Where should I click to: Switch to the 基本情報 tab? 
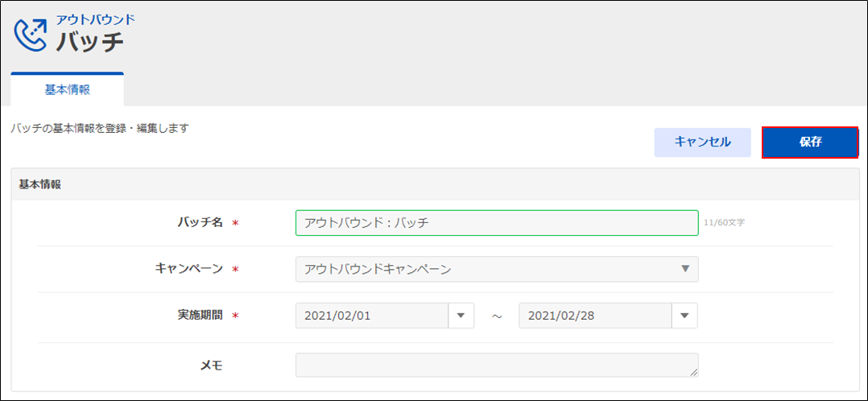[x=68, y=90]
